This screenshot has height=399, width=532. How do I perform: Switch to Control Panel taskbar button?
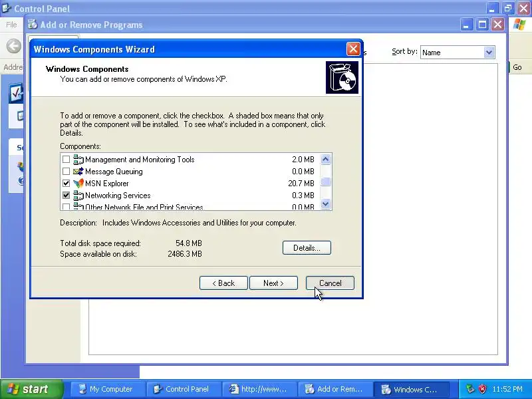pos(184,389)
